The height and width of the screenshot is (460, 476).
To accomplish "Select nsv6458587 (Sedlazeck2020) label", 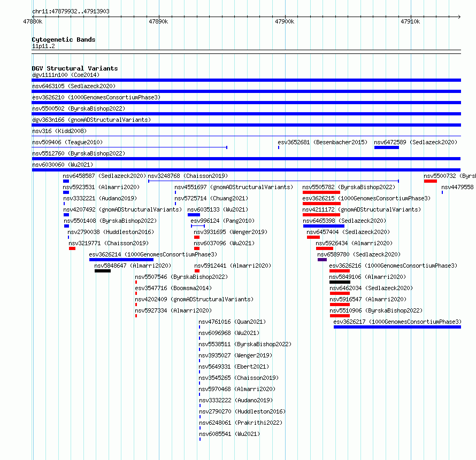I will coord(104,176).
